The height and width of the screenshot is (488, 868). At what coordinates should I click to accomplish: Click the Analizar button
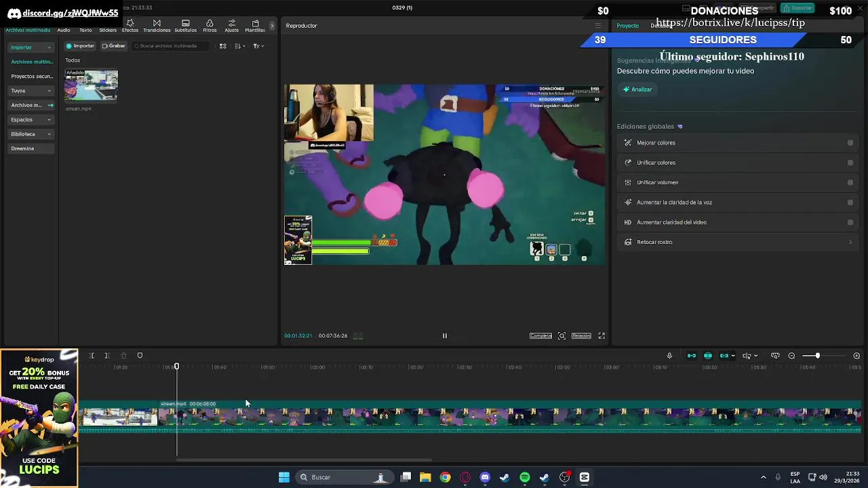pos(637,89)
